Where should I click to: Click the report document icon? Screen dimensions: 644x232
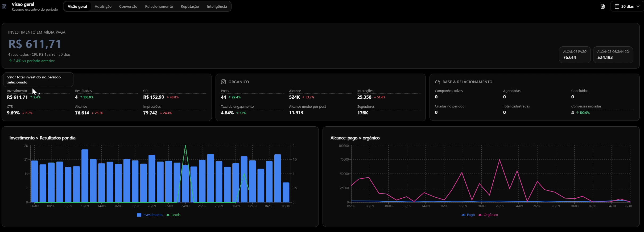[603, 6]
